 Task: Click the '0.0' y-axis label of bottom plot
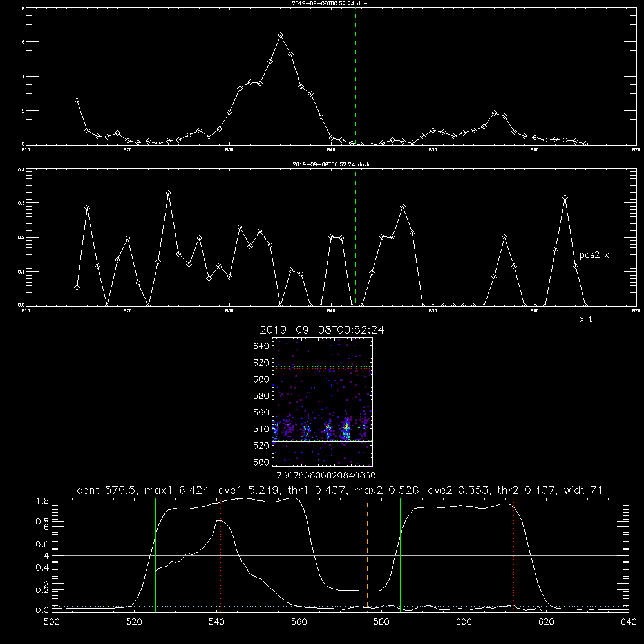[43, 611]
